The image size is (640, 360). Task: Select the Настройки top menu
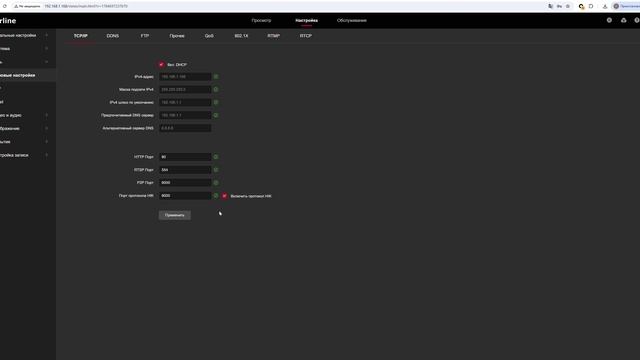pos(307,20)
